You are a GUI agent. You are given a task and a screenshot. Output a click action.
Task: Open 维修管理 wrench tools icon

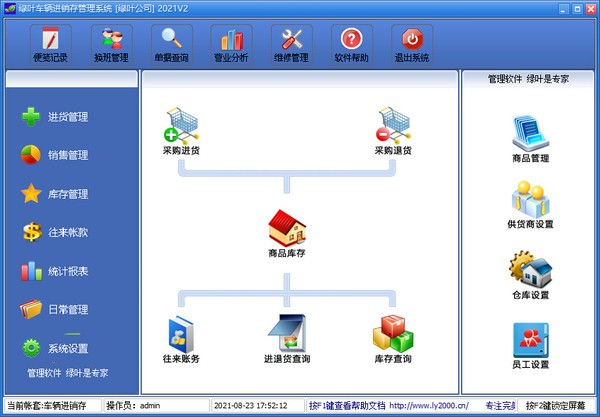click(292, 44)
